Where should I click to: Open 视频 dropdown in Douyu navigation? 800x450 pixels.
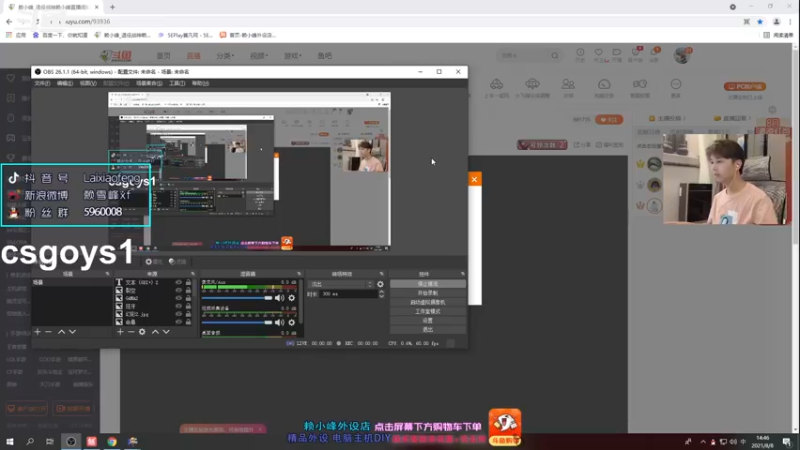coord(259,56)
